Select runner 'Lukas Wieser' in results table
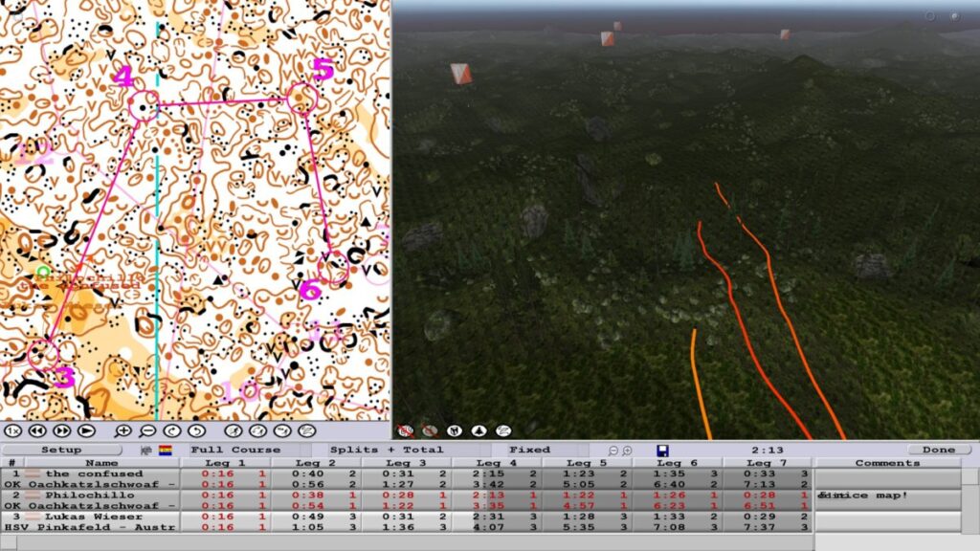This screenshot has width=980, height=551. pyautogui.click(x=94, y=517)
